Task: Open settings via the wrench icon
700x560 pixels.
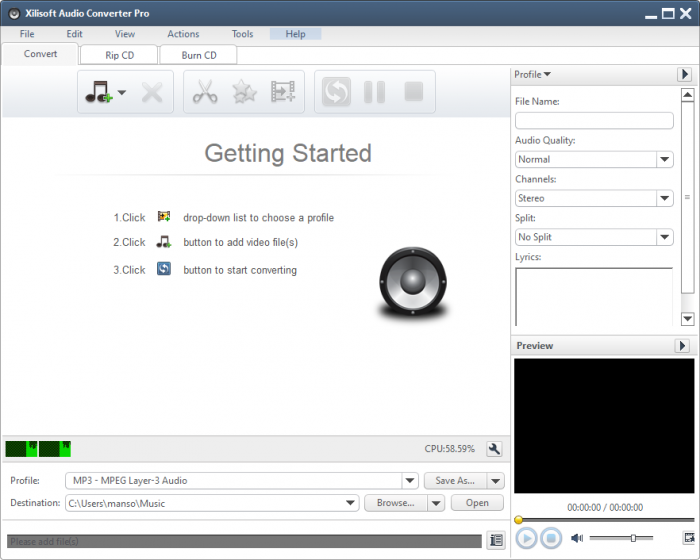Action: [493, 449]
